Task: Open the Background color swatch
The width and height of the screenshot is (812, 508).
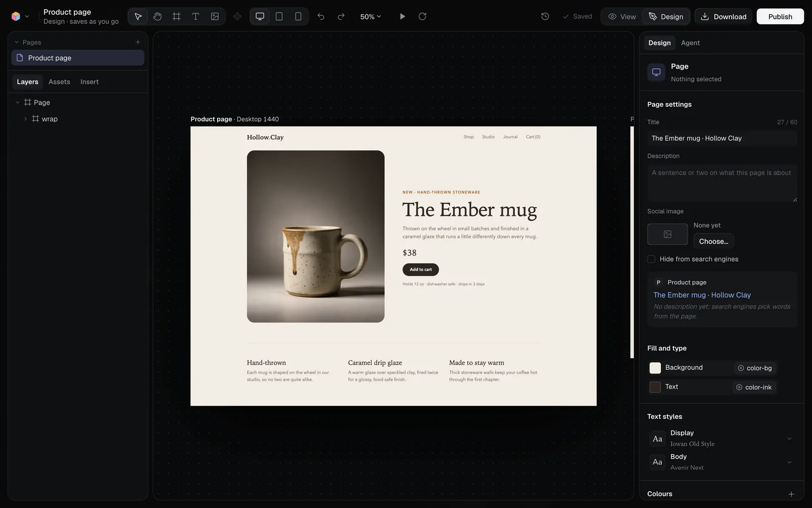Action: [x=655, y=368]
